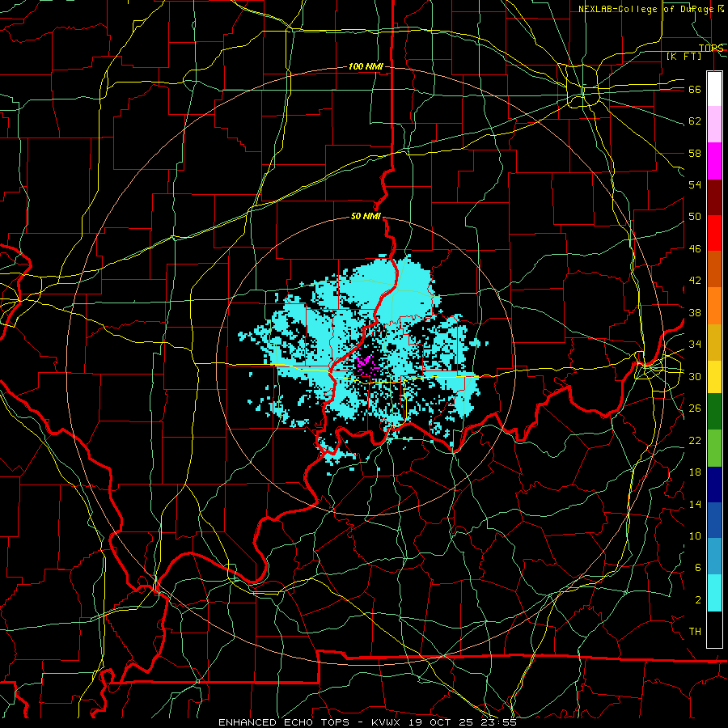Click the yellow 34 kft color swatch
This screenshot has width=728, height=728.
(714, 376)
